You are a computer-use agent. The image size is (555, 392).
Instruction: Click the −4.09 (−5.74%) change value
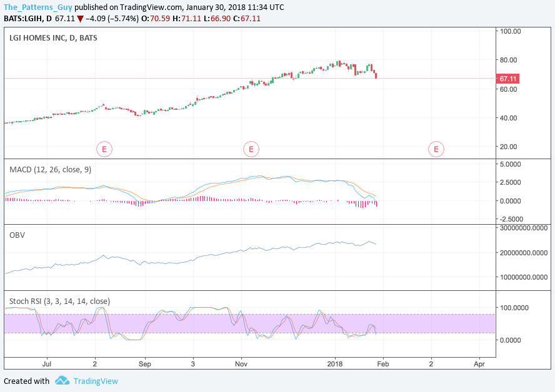112,18
